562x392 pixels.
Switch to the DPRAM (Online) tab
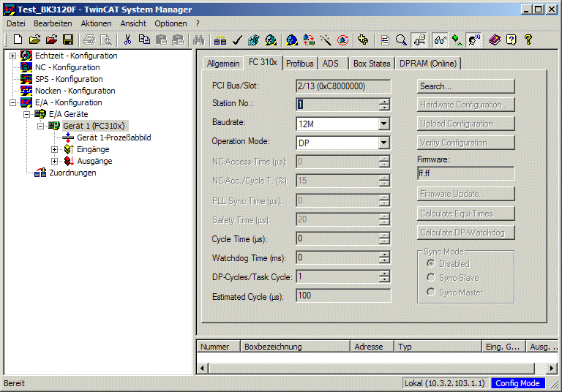coord(428,64)
